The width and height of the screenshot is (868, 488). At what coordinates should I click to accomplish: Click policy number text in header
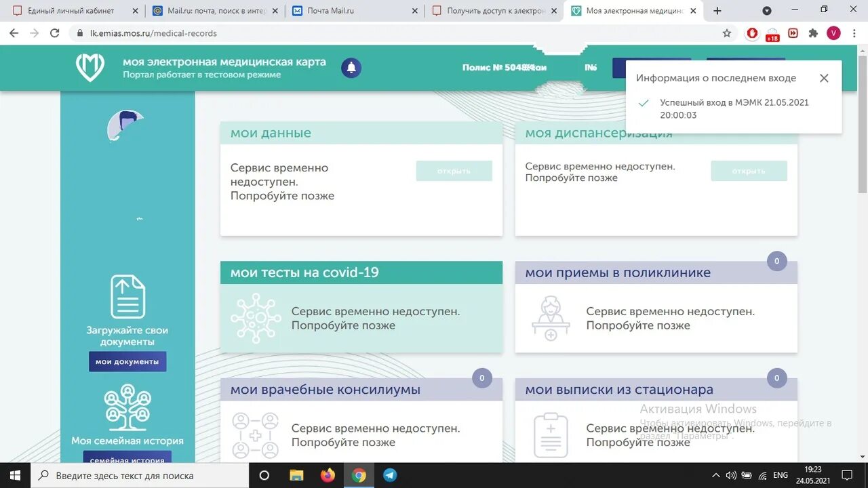tap(505, 68)
